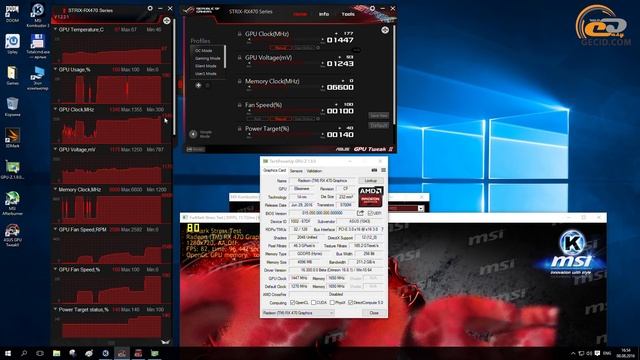Take GPU-Z screenshot with camera icon
Screen dimensions: 640x360
(x=374, y=170)
